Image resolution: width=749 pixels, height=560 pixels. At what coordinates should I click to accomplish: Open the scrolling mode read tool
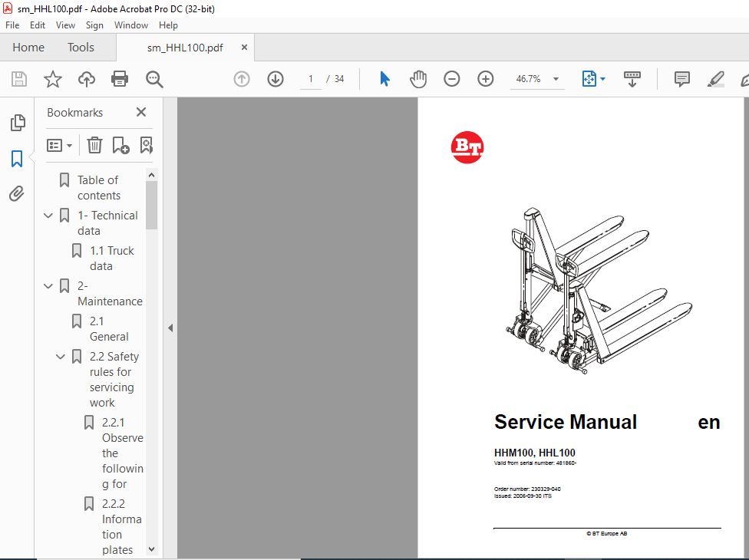(632, 79)
